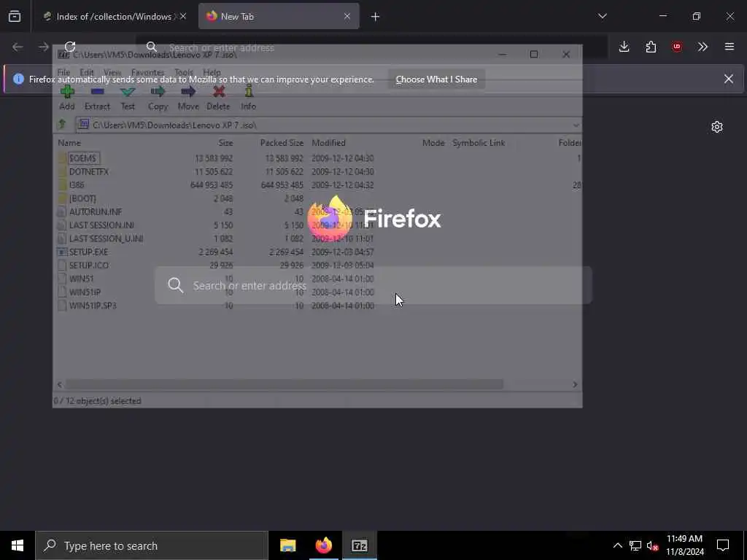Image resolution: width=747 pixels, height=560 pixels.
Task: Dismiss the Firefox data notification bar
Action: click(x=729, y=79)
